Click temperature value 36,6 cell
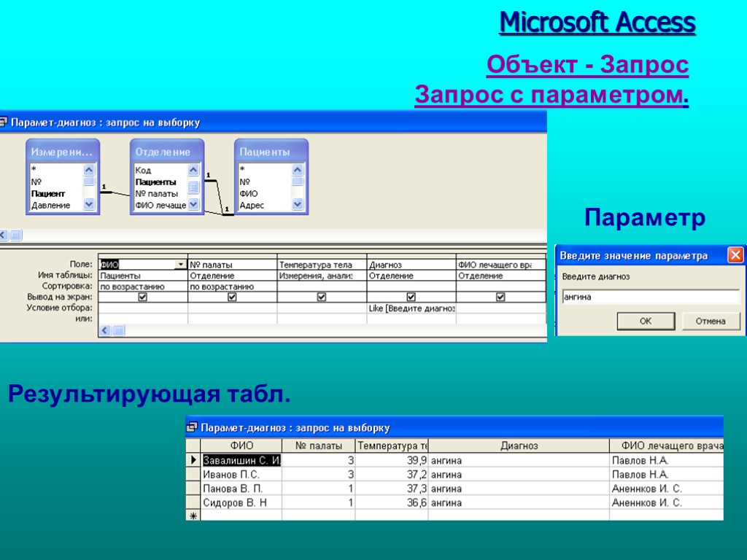This screenshot has width=747, height=560. click(392, 502)
